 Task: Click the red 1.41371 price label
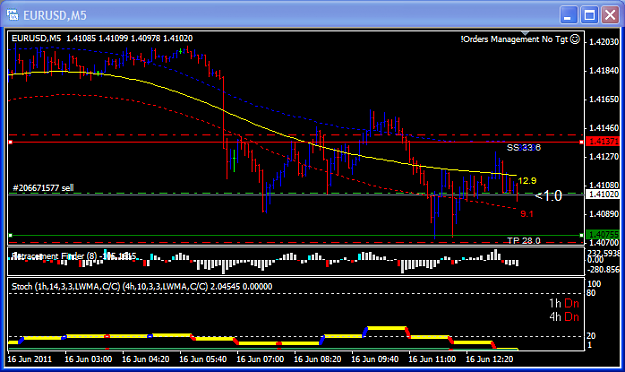pyautogui.click(x=603, y=142)
